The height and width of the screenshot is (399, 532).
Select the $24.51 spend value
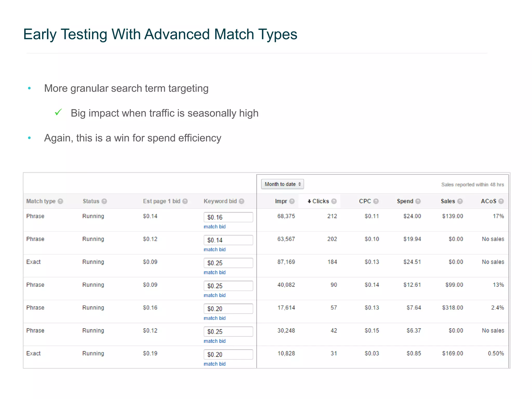pyautogui.click(x=412, y=262)
